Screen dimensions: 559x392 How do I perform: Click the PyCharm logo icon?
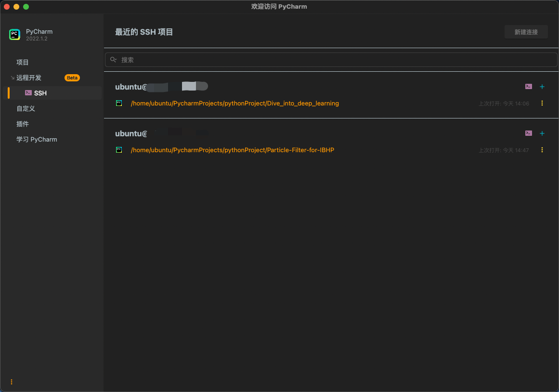(x=14, y=35)
